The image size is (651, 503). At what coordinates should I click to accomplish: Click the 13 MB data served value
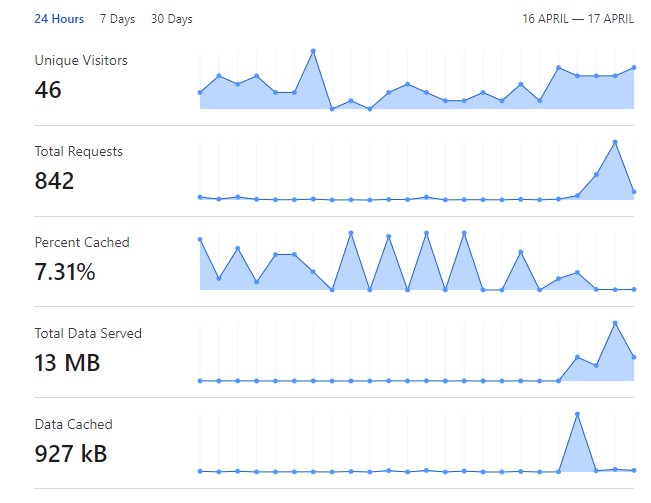[x=67, y=363]
